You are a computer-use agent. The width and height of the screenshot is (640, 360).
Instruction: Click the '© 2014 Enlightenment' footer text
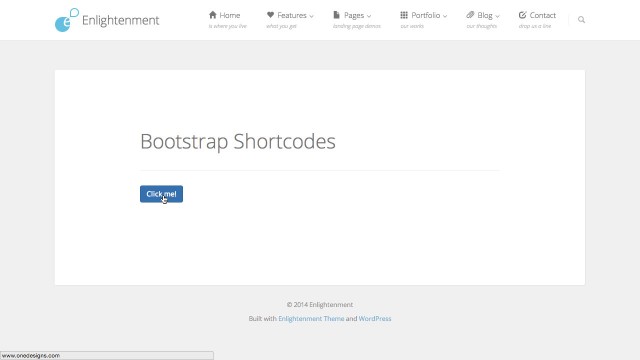pyautogui.click(x=320, y=304)
